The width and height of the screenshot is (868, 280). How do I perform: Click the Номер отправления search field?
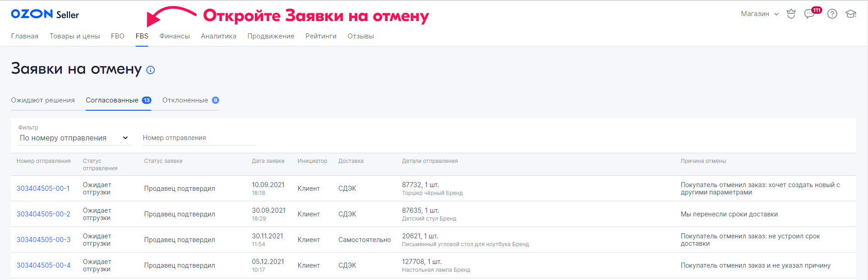click(199, 138)
